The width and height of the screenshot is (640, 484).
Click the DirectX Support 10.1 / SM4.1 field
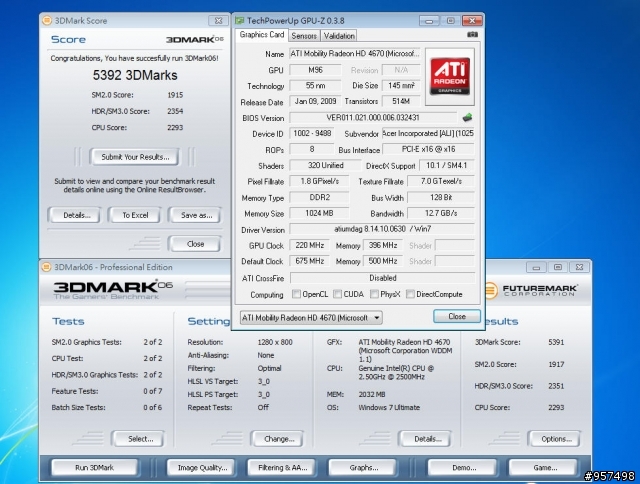tap(447, 165)
